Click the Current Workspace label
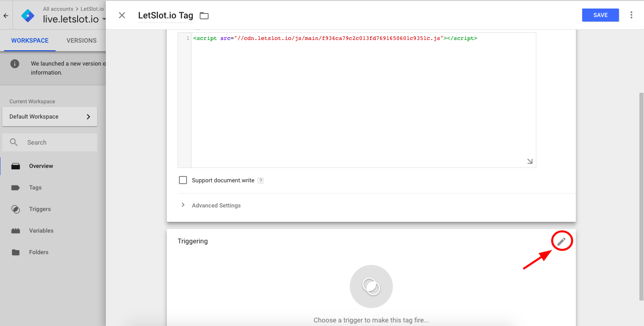The image size is (644, 326). click(32, 101)
